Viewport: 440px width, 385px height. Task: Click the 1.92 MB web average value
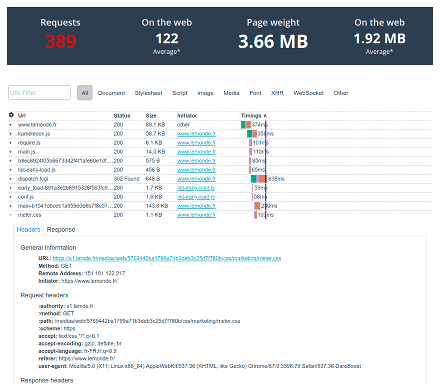[380, 39]
